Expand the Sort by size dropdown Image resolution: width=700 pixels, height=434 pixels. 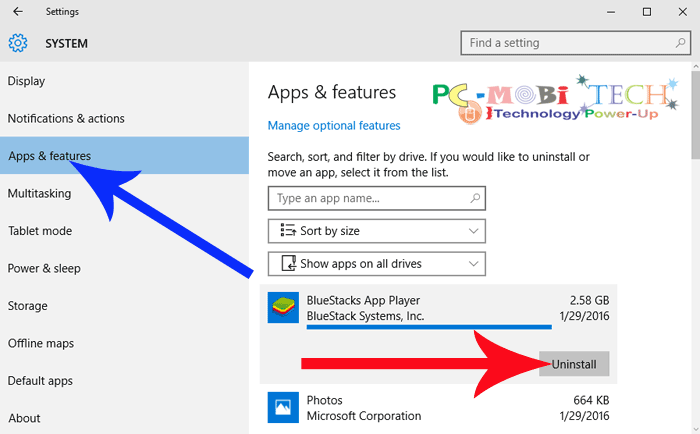tap(377, 231)
